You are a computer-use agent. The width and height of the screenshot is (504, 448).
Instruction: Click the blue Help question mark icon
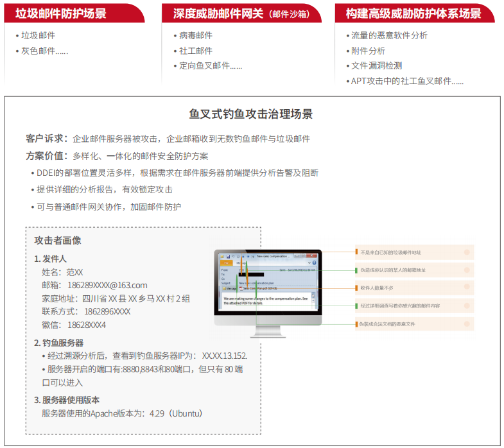[x=314, y=263]
